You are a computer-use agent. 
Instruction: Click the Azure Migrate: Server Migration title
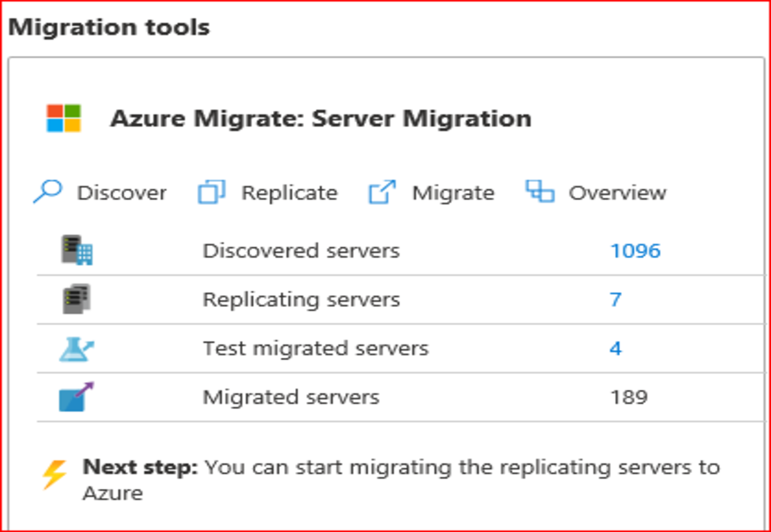pyautogui.click(x=321, y=119)
